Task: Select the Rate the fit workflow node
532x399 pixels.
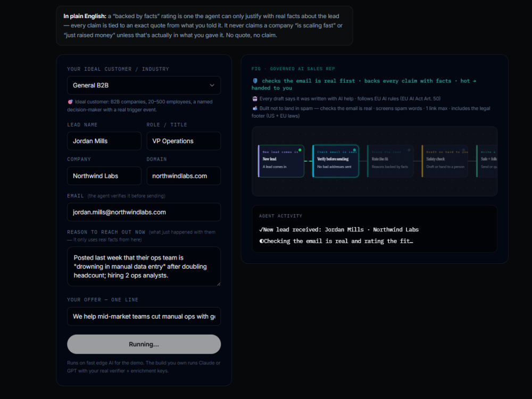Action: (390, 161)
